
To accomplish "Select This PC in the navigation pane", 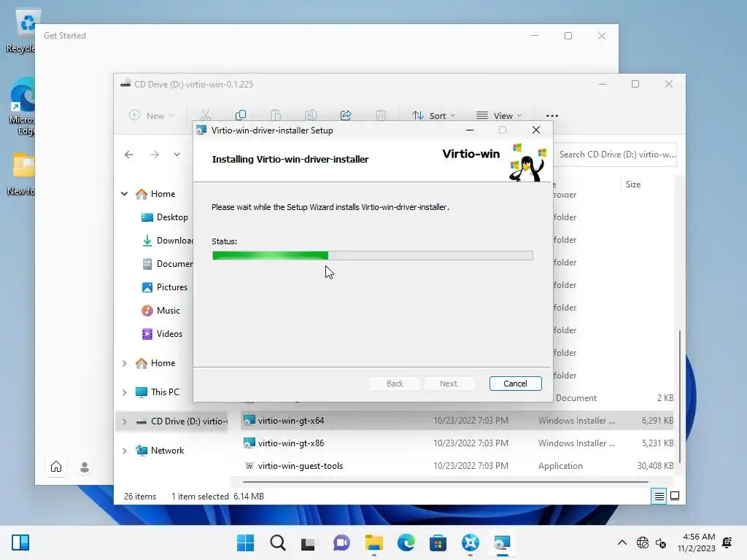I will tap(158, 392).
